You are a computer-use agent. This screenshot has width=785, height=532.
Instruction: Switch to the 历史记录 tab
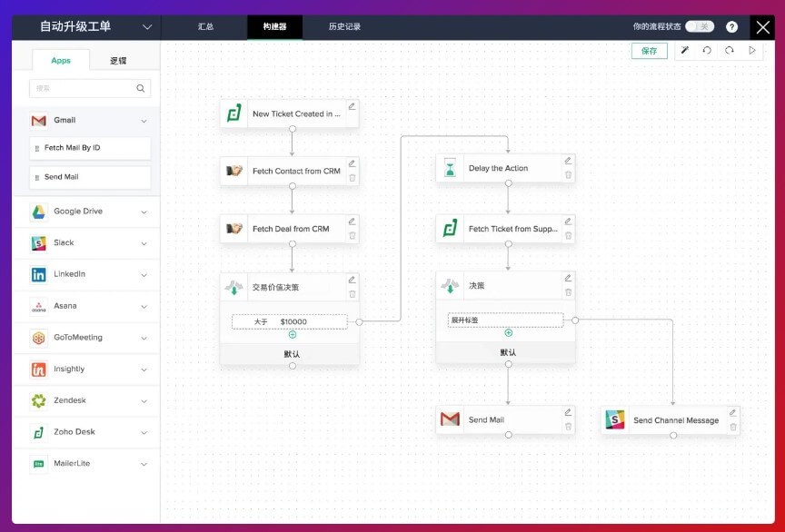tap(344, 26)
